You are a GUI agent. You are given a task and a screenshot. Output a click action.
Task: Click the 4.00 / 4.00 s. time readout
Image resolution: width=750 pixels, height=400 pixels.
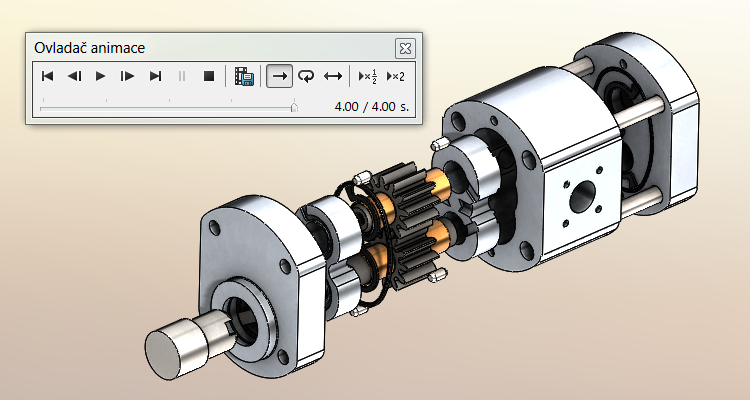(x=372, y=106)
